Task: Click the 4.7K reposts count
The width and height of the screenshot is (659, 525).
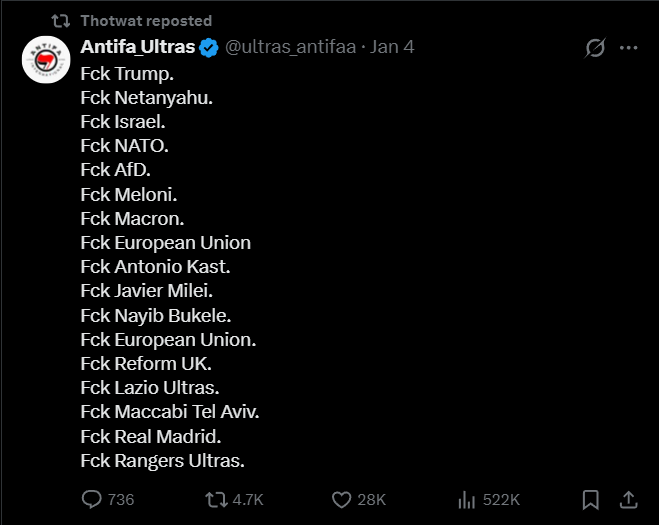Action: coord(248,499)
